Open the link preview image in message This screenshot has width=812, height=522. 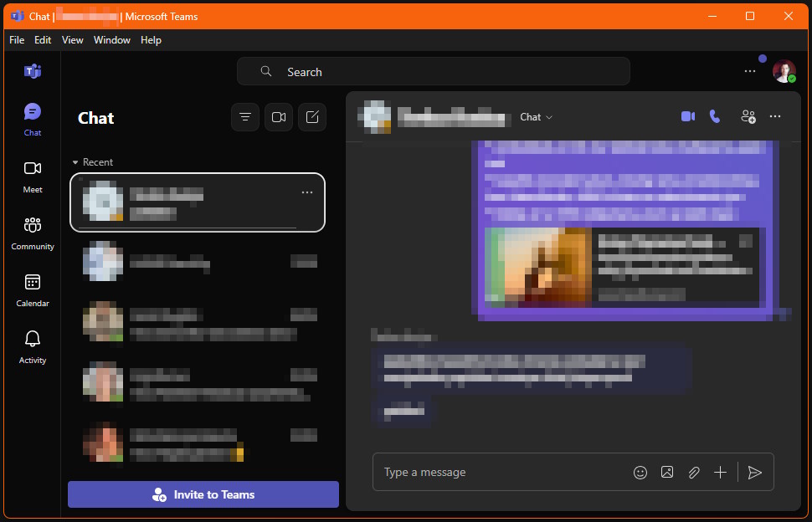pos(537,267)
